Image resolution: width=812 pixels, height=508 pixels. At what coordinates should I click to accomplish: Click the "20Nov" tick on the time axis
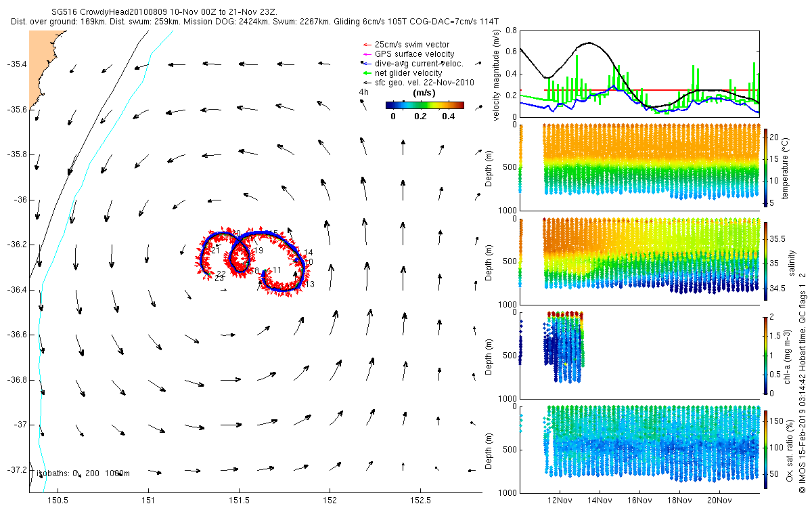[719, 501]
